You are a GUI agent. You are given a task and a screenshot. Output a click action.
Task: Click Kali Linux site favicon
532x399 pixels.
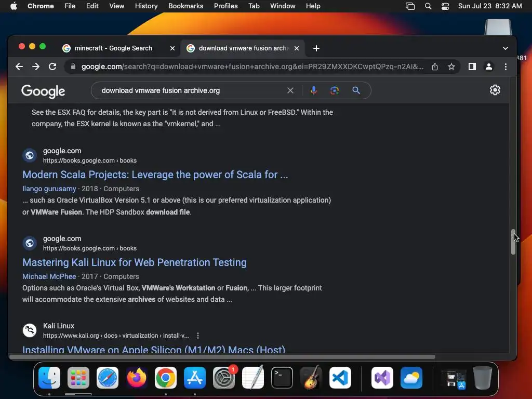[x=30, y=330]
